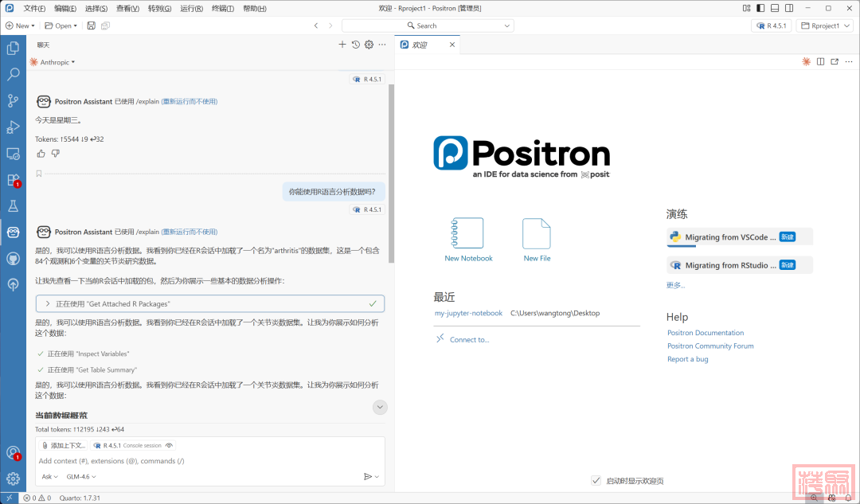Viewport: 860px width, 504px height.
Task: Open the Rproject1 folder dropdown
Action: pos(825,25)
